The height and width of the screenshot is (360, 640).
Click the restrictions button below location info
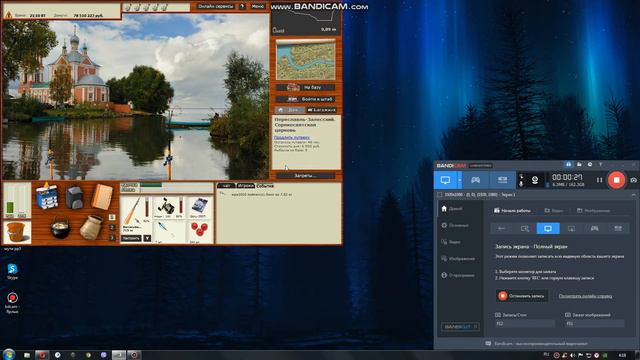(x=306, y=176)
